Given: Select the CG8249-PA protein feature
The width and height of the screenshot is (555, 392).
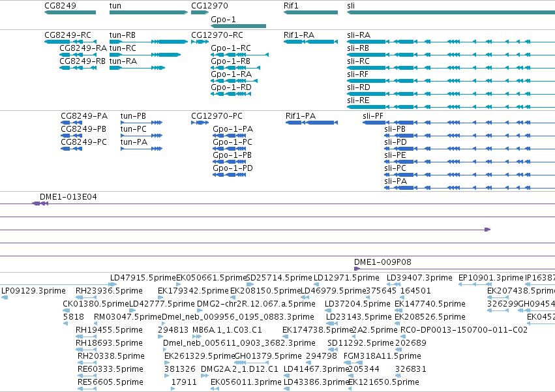Looking at the screenshot, I should click(72, 123).
